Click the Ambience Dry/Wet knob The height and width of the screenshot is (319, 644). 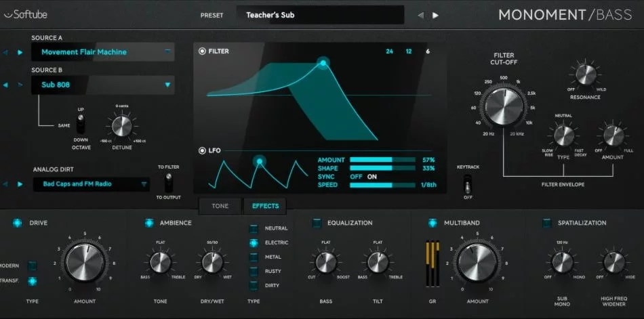212,262
